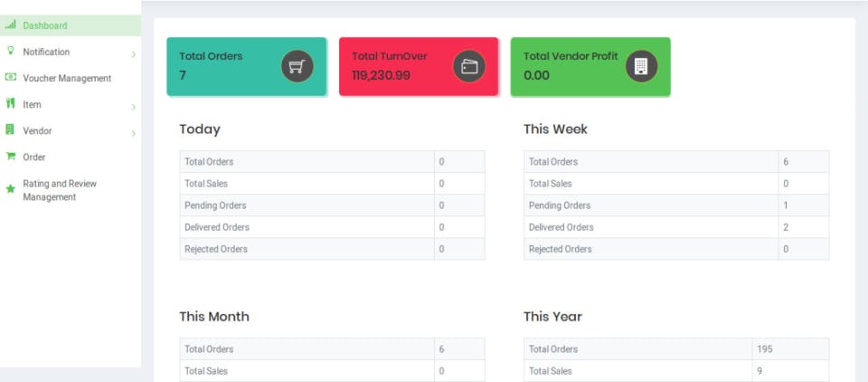Open Rating and Review Management
Screen dimensions: 868x382
(x=60, y=190)
